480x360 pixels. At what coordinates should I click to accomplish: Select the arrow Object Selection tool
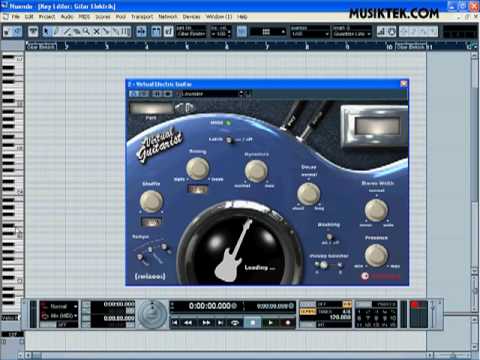[46, 32]
